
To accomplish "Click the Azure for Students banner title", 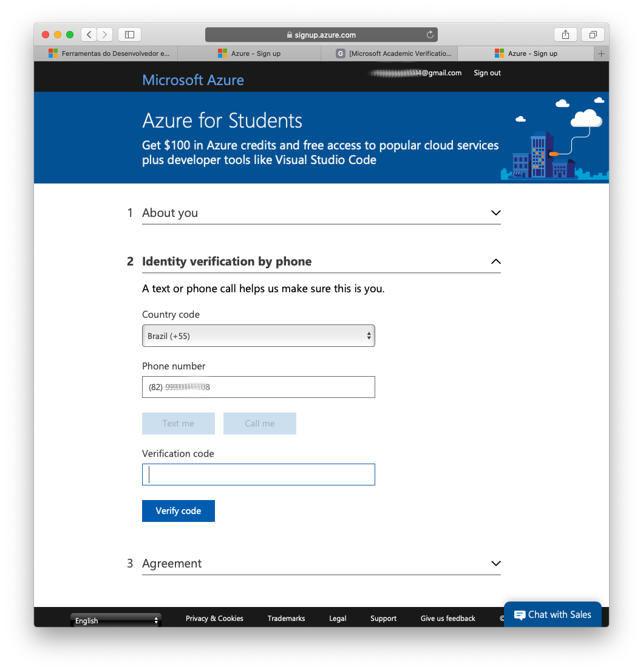I will [x=222, y=120].
